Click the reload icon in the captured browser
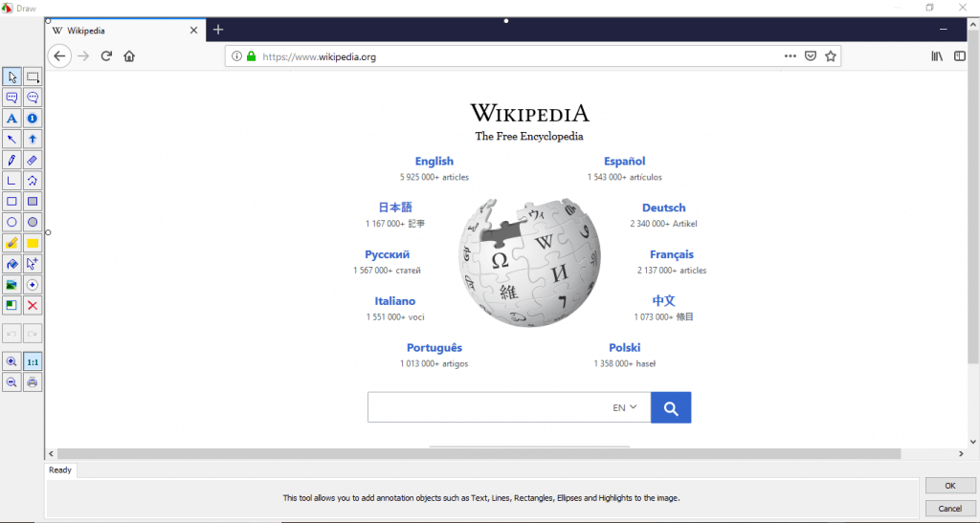This screenshot has height=523, width=980. pos(106,56)
